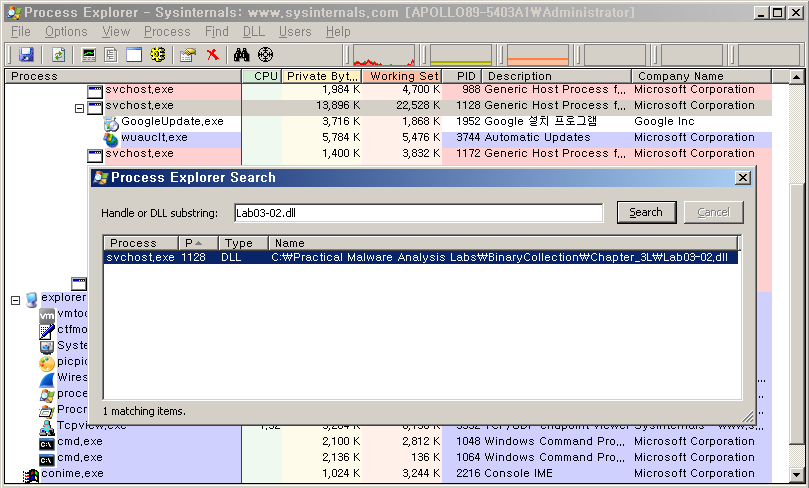Select the svchost.exe Lab03-02.dll search result
This screenshot has width=809, height=488.
click(x=420, y=257)
